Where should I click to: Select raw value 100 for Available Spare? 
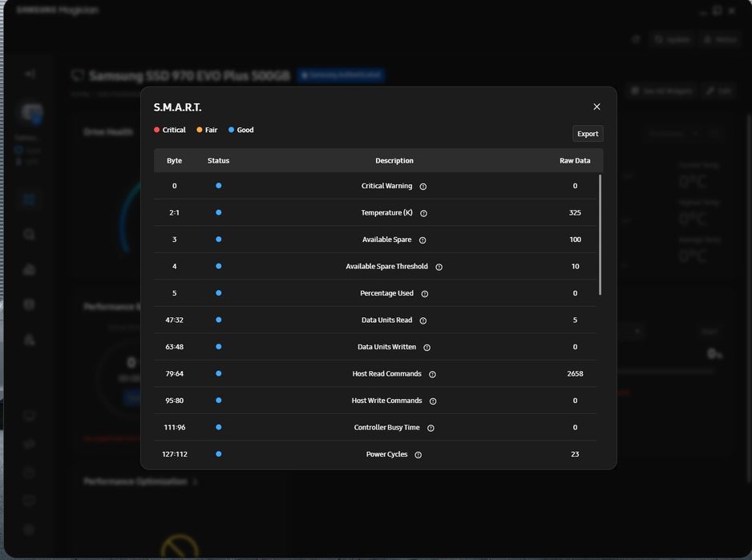click(575, 240)
